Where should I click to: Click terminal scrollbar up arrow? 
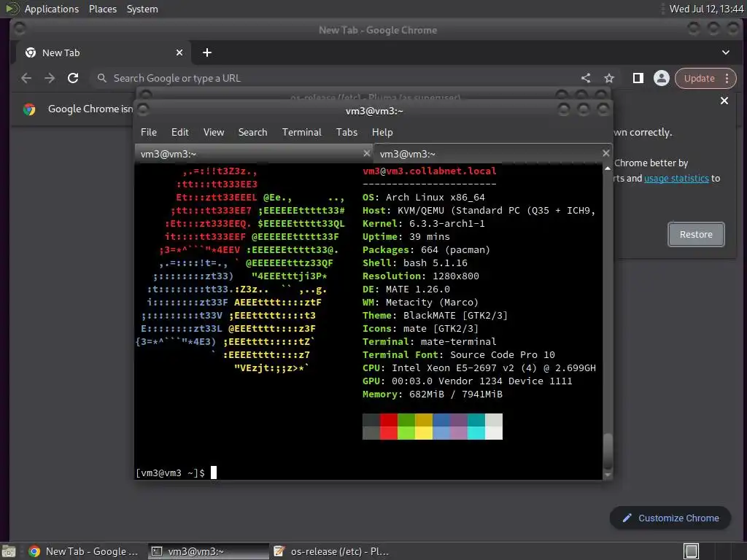608,168
